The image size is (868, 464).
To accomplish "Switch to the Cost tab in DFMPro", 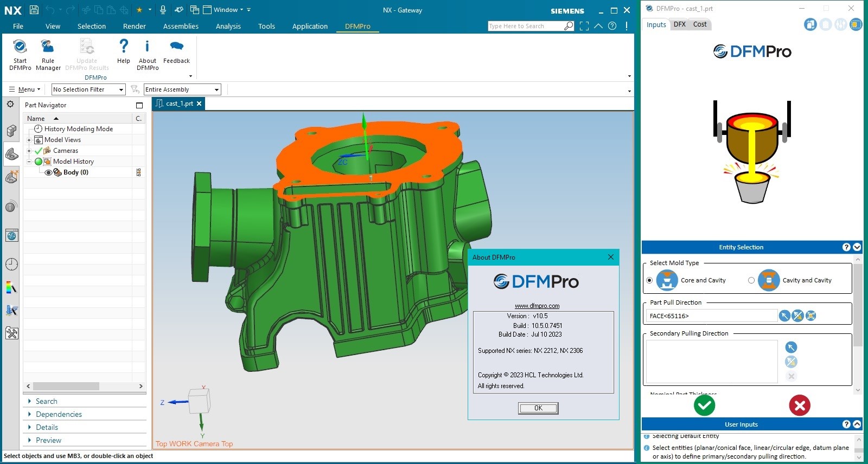I will [x=700, y=24].
